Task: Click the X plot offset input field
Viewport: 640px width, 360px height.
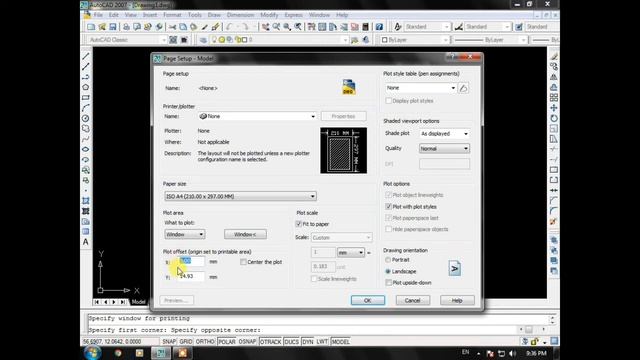Action: pos(191,262)
